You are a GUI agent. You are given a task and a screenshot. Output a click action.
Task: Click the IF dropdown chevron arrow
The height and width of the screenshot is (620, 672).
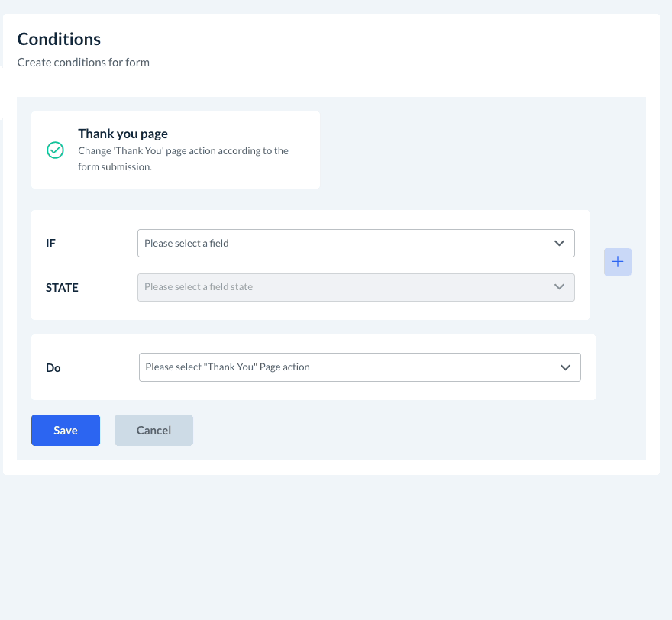559,244
